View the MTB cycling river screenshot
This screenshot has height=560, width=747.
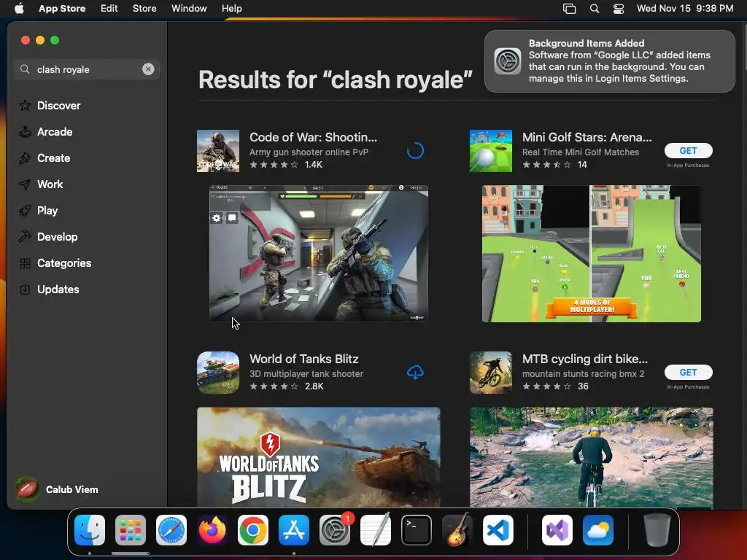(x=591, y=456)
